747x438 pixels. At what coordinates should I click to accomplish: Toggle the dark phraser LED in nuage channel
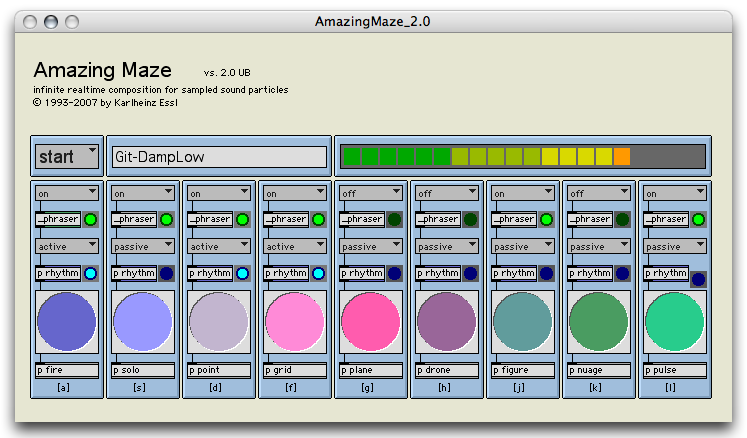point(622,219)
